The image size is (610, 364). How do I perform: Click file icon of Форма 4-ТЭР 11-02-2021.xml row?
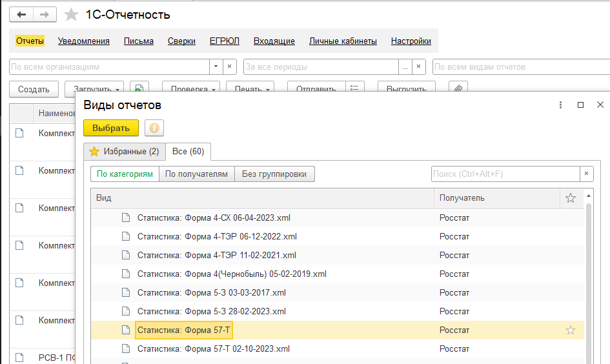click(126, 255)
